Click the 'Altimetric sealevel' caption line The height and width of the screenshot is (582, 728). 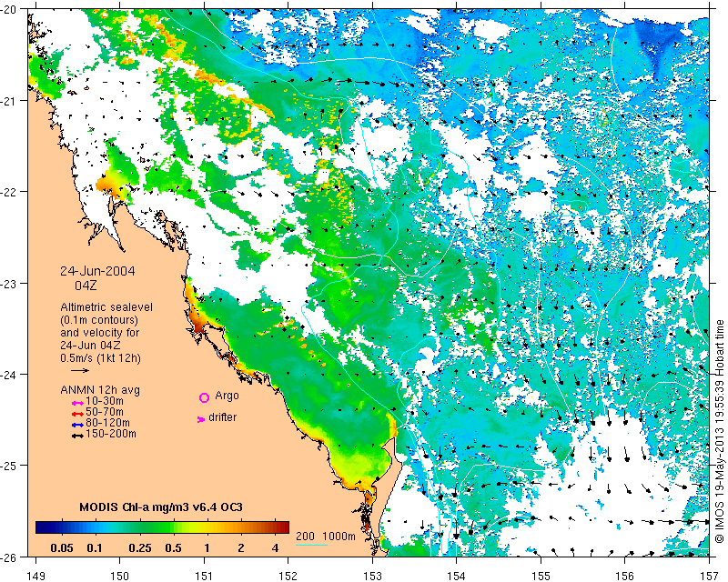coord(106,307)
